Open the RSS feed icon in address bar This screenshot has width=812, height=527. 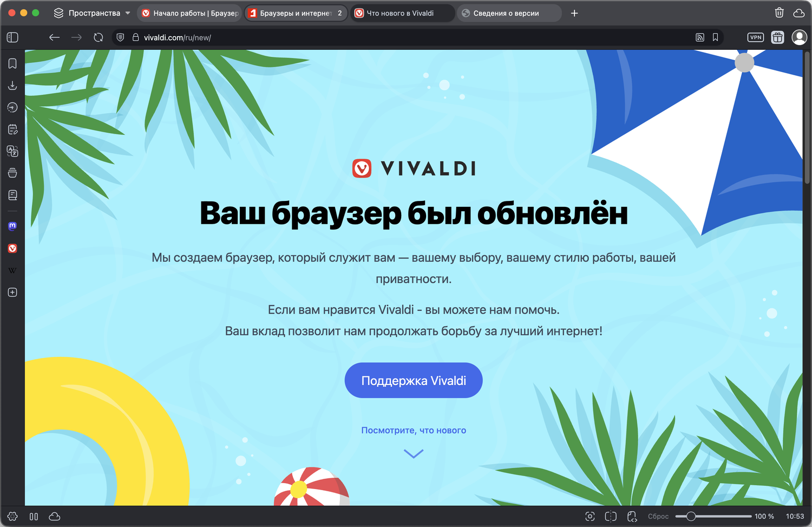coord(700,37)
